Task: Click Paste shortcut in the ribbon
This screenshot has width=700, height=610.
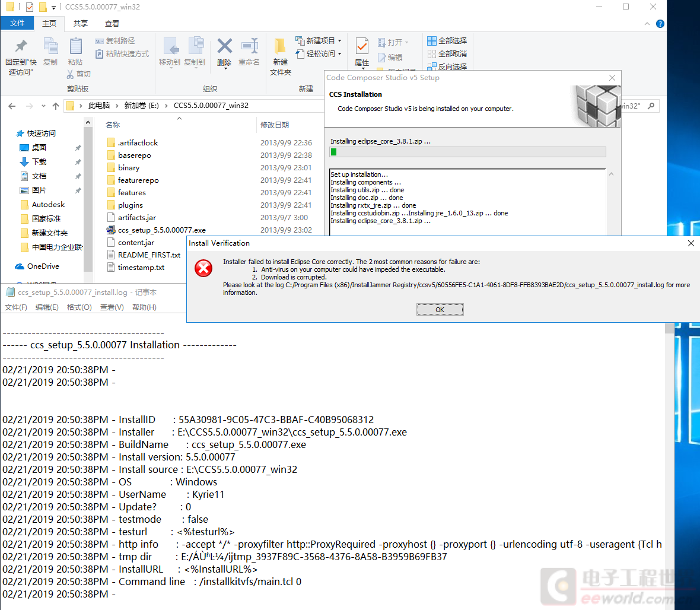Action: click(x=122, y=53)
